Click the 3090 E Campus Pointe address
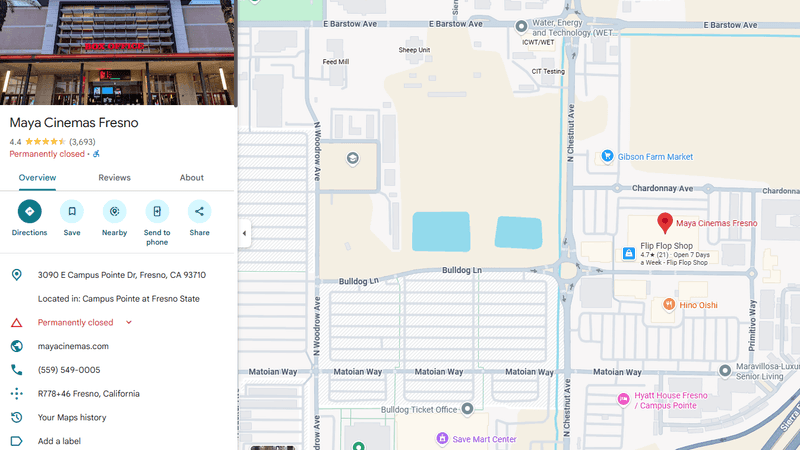 click(x=122, y=275)
